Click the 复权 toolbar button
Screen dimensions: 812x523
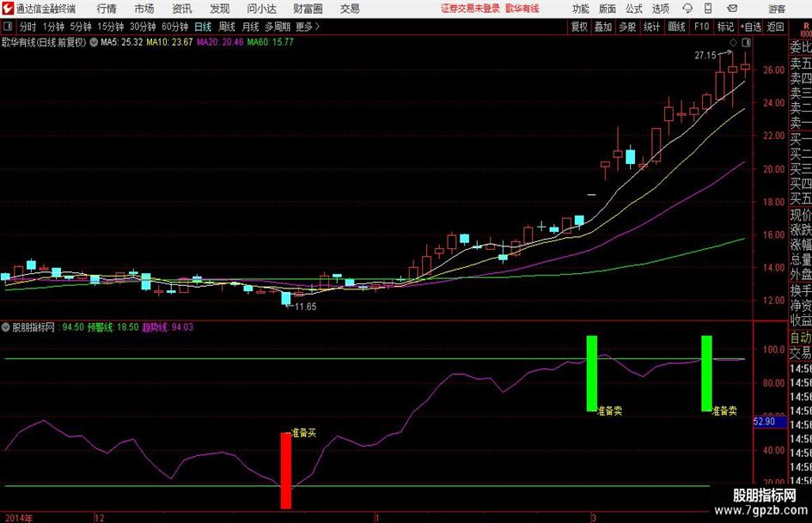(579, 27)
